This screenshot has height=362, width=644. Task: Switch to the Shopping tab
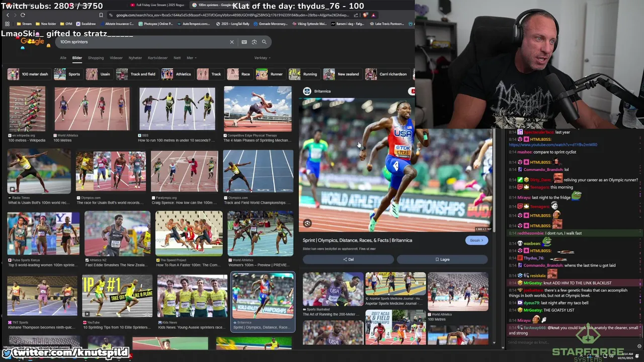click(96, 58)
